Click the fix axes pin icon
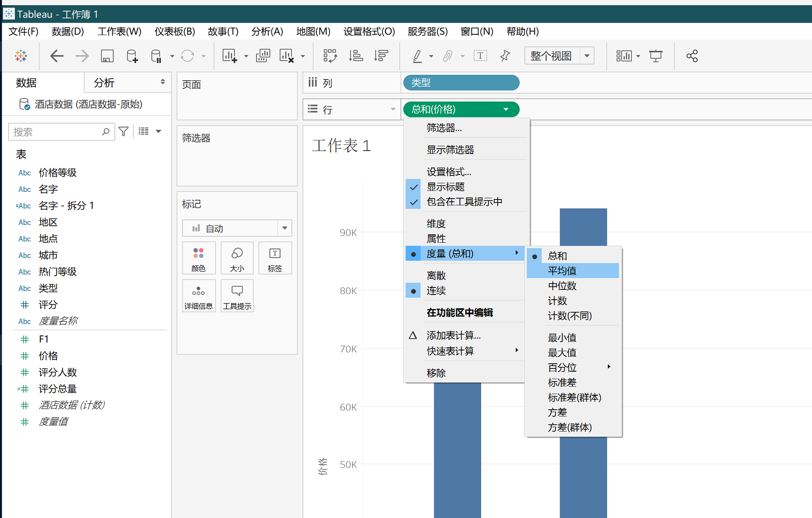This screenshot has height=518, width=812. [x=505, y=56]
